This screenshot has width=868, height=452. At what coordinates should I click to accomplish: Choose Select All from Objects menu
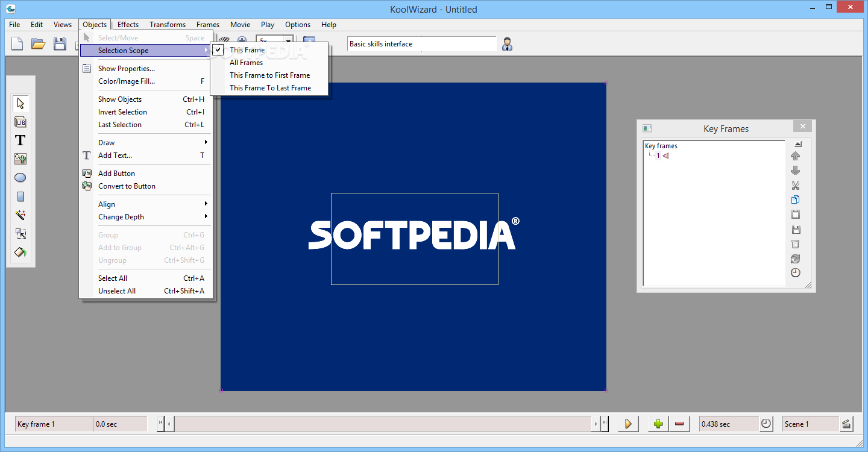click(x=145, y=278)
